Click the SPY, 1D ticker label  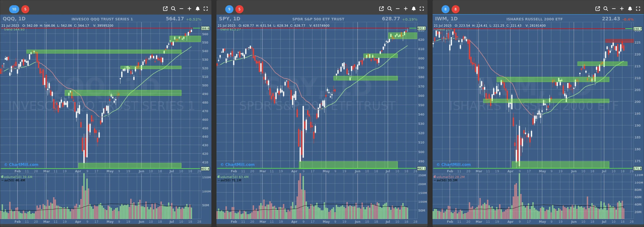coord(230,19)
